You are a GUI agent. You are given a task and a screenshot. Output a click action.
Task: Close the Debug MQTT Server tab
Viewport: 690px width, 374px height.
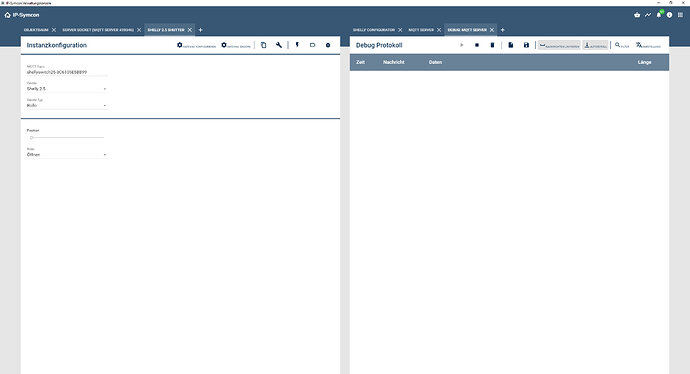pyautogui.click(x=492, y=30)
